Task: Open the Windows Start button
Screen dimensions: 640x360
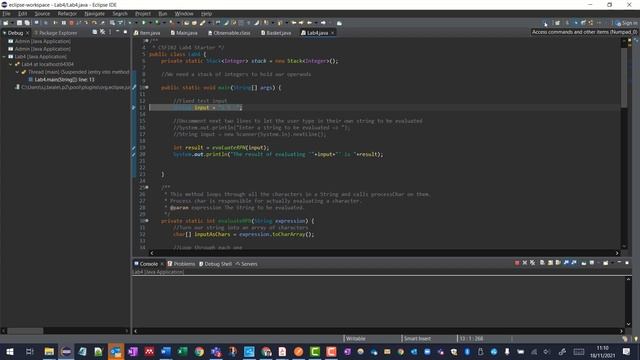Action: pos(10,351)
